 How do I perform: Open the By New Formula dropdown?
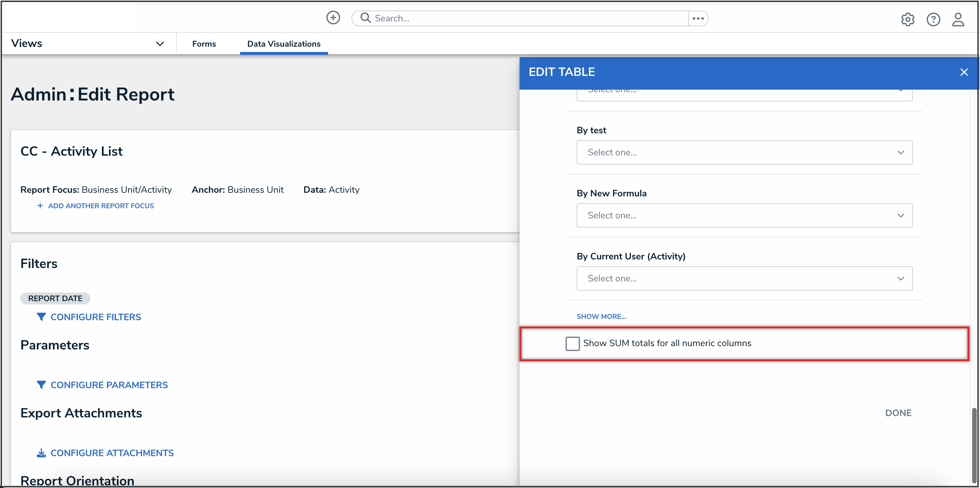744,215
